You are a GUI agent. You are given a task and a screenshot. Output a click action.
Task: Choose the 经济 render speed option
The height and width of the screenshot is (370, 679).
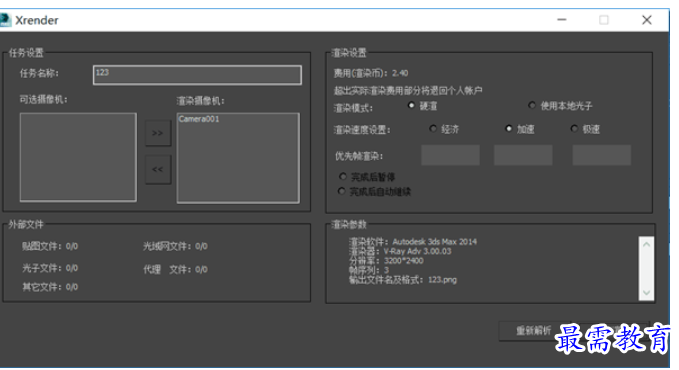(x=433, y=129)
